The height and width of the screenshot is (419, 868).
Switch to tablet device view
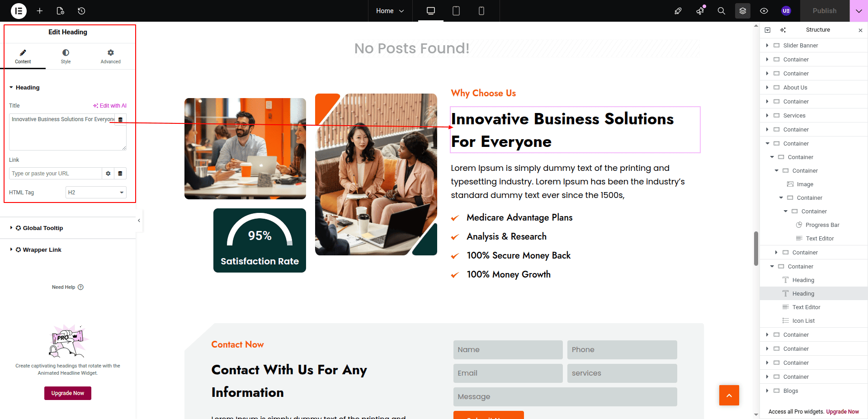pyautogui.click(x=456, y=11)
